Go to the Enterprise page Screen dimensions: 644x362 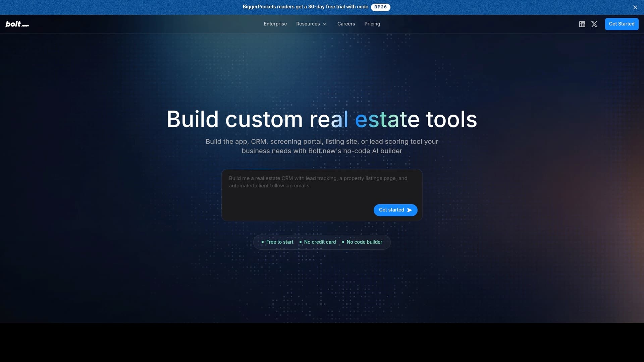click(x=275, y=24)
